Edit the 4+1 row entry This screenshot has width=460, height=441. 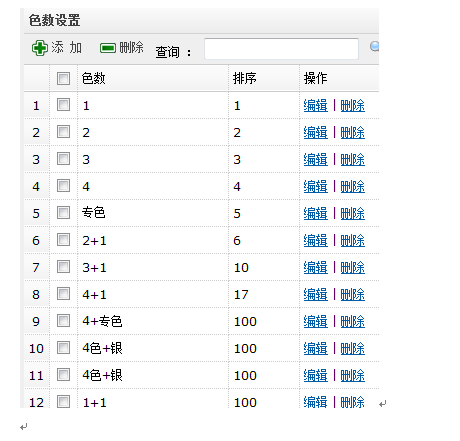coord(316,294)
